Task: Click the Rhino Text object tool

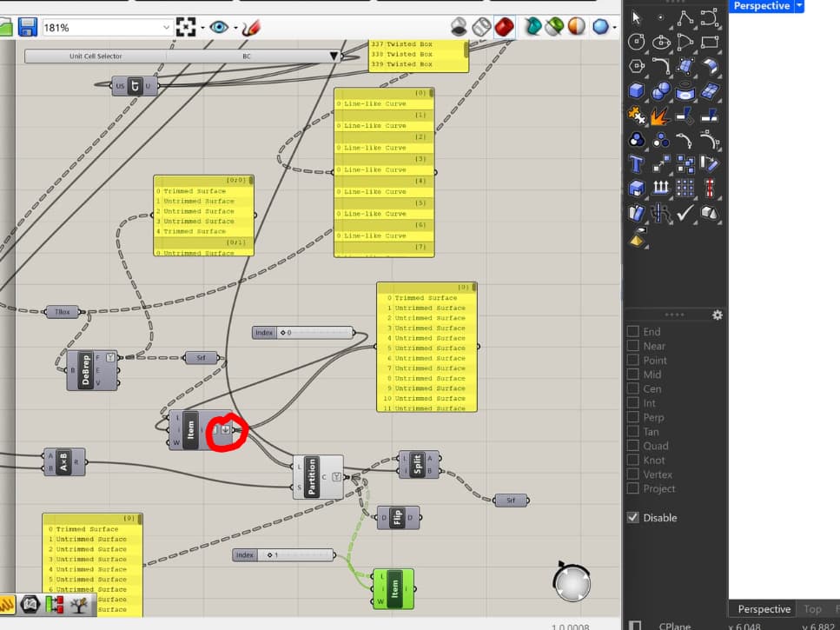Action: (x=637, y=163)
